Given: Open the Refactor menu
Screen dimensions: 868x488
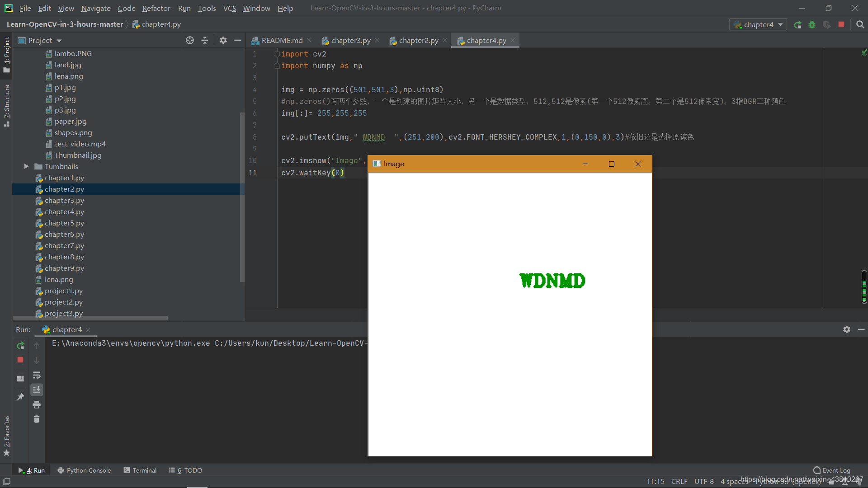Looking at the screenshot, I should [x=156, y=8].
